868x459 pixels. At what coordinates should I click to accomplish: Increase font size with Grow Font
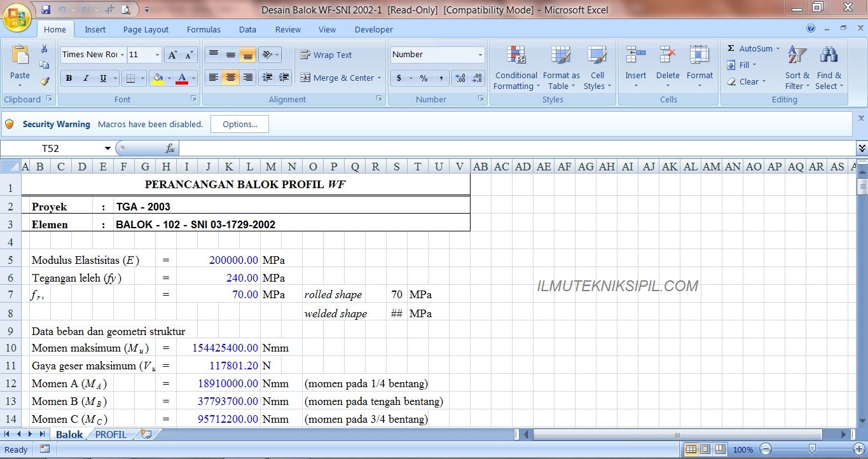pyautogui.click(x=172, y=55)
